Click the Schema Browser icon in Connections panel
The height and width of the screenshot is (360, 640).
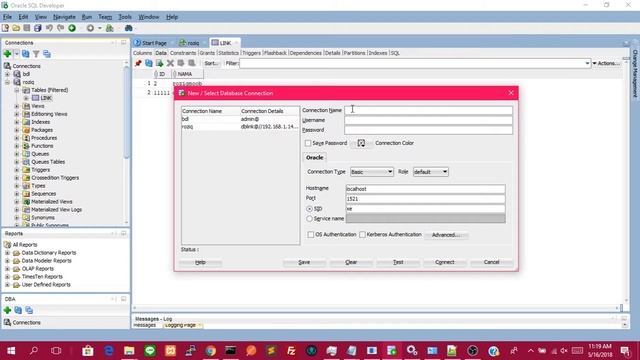tap(47, 54)
